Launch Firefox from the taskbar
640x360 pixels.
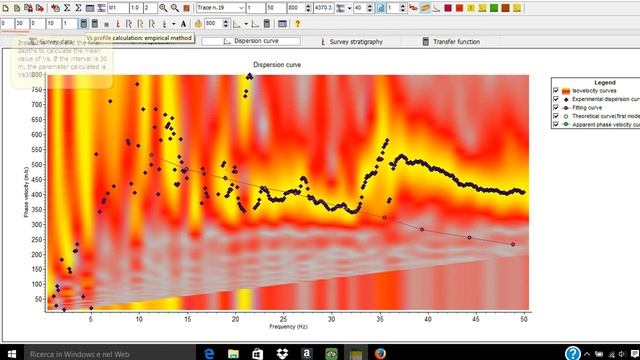[x=380, y=353]
